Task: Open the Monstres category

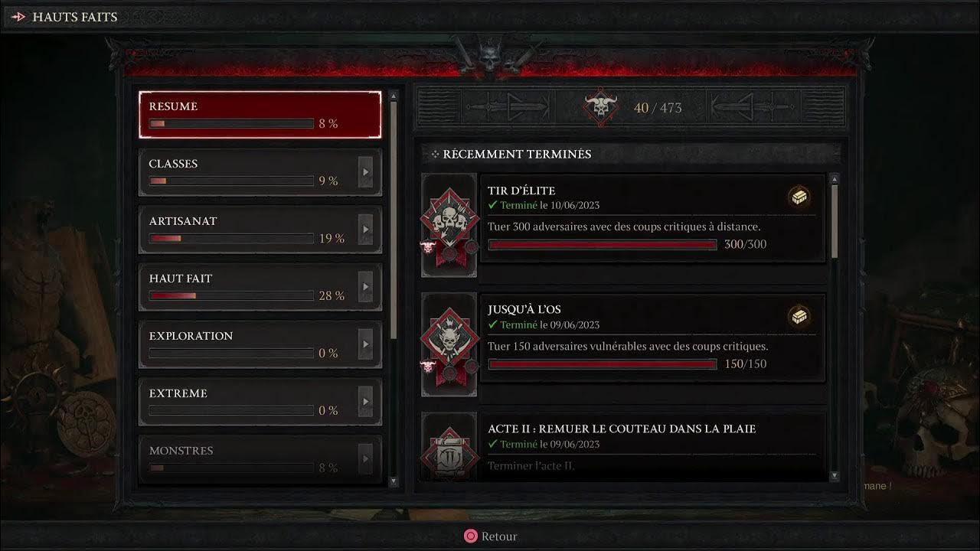Action: tap(260, 459)
